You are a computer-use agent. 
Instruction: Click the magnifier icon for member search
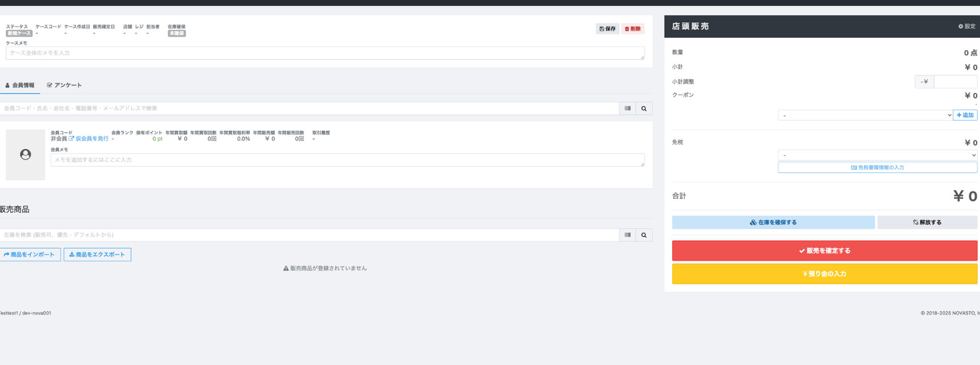[x=644, y=108]
